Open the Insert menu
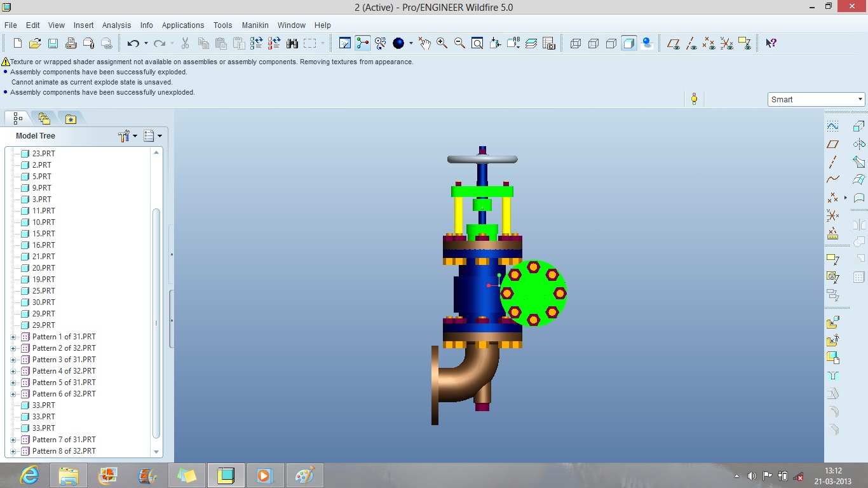The image size is (868, 488). point(83,25)
